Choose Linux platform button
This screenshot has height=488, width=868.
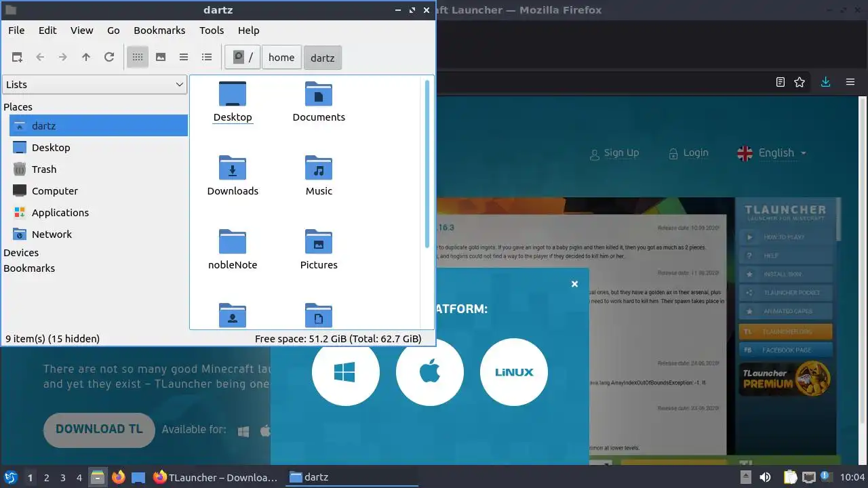[x=513, y=372]
